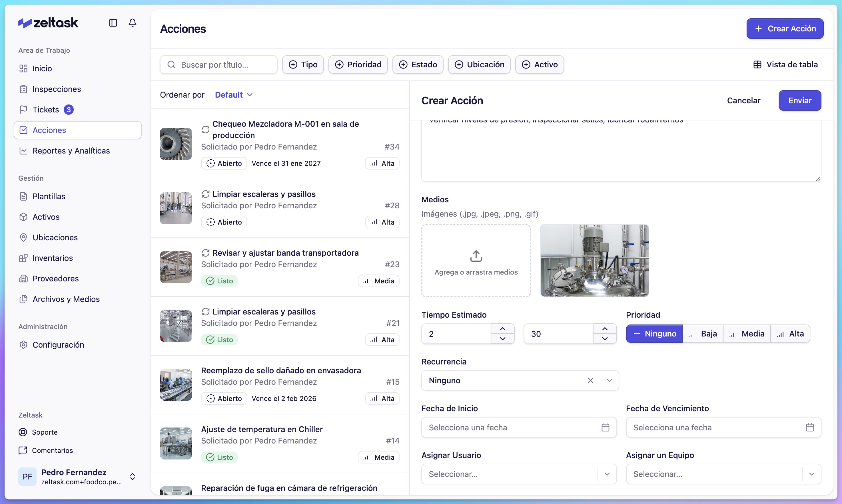Expand the Recurrencia dropdown arrow

click(x=609, y=380)
